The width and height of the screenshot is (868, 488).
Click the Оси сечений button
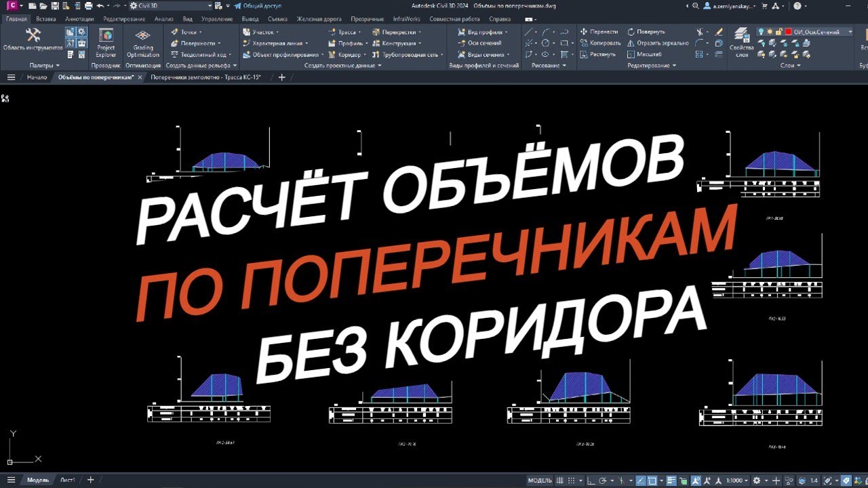point(479,43)
